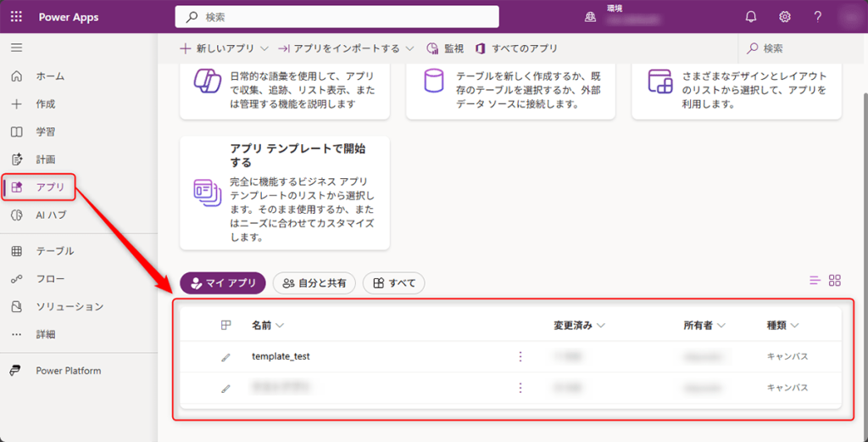868x442 pixels.
Task: Switch to grid tile view icon
Action: [835, 280]
